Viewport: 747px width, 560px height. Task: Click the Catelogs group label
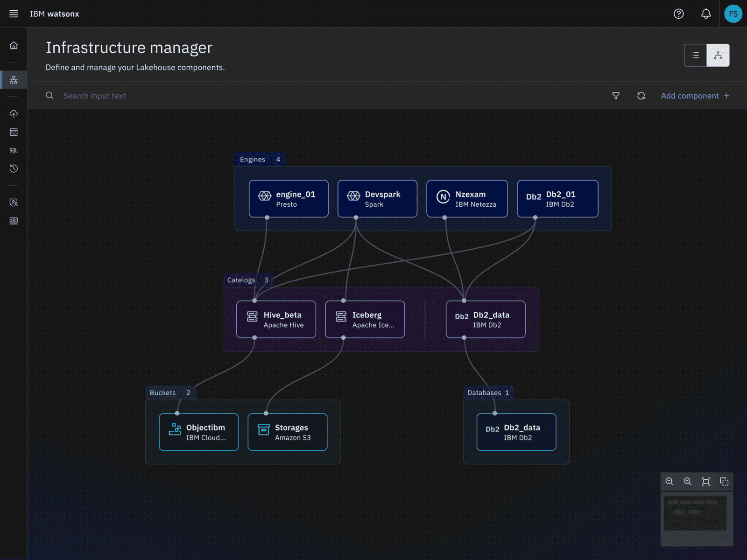(247, 280)
